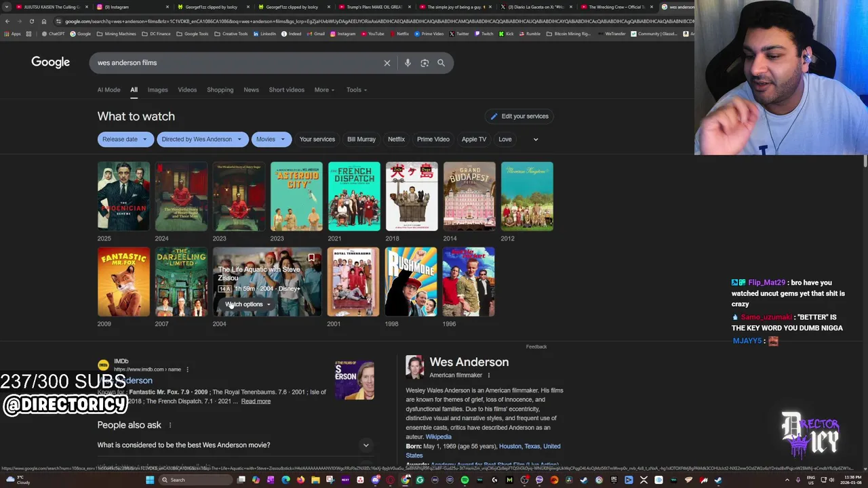This screenshot has width=868, height=488.
Task: Select the Fantastic Mr. Fox poster
Action: (123, 282)
